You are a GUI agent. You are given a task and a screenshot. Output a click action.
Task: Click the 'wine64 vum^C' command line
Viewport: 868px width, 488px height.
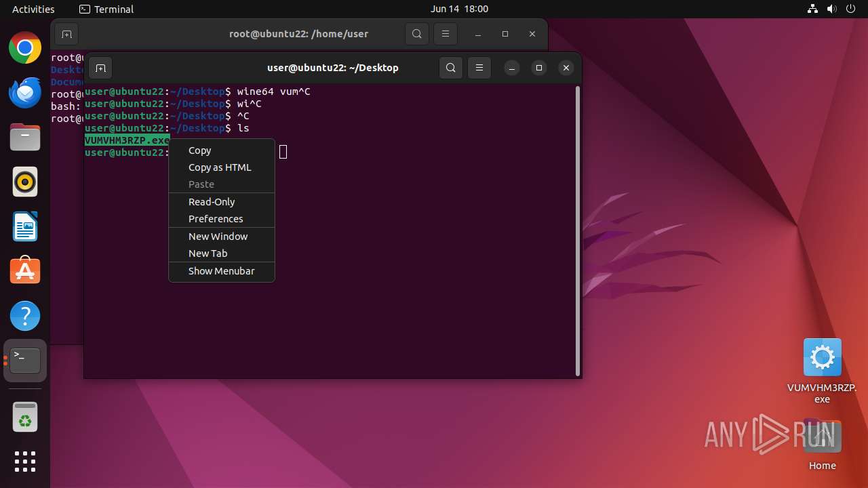(x=274, y=91)
